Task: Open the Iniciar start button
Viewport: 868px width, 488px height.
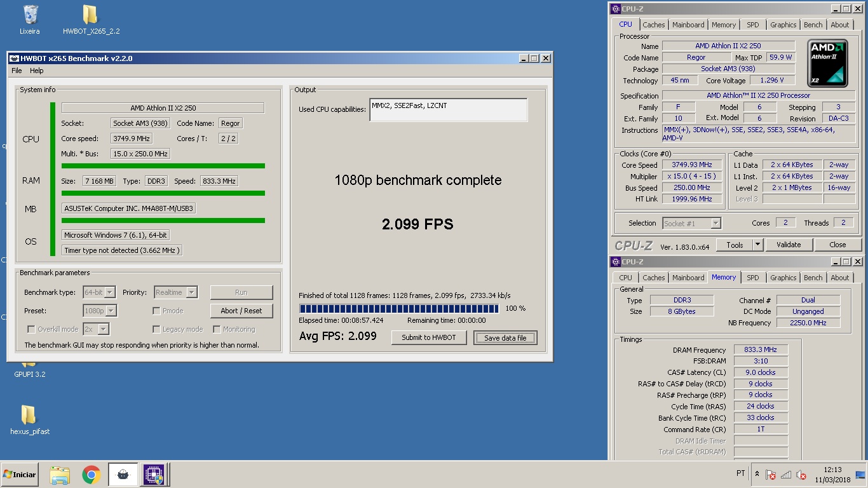Action: [x=20, y=475]
